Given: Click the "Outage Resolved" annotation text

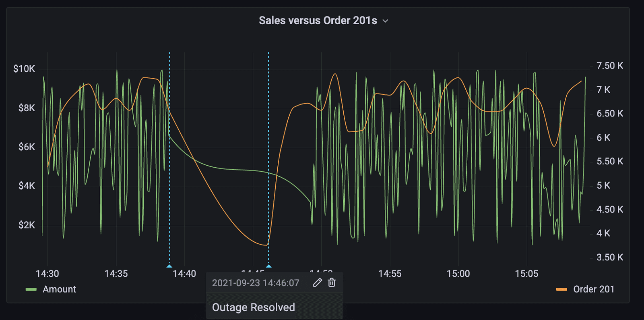Looking at the screenshot, I should [254, 308].
